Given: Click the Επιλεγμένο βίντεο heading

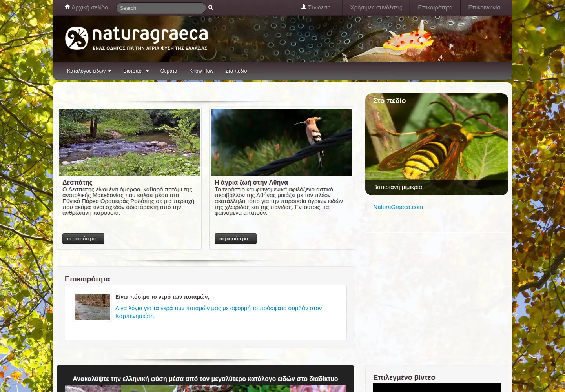Looking at the screenshot, I should point(404,377).
